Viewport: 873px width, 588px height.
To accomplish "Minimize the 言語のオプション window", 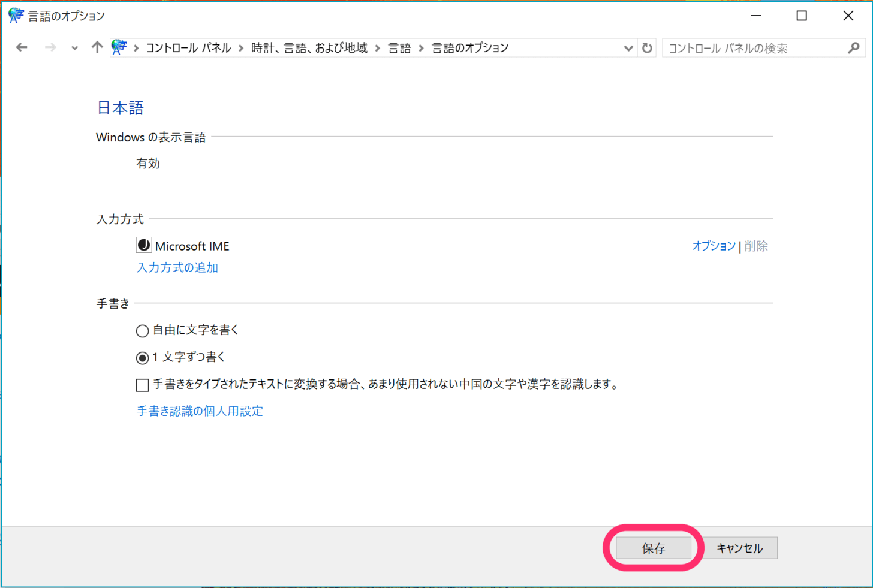I will [x=756, y=16].
